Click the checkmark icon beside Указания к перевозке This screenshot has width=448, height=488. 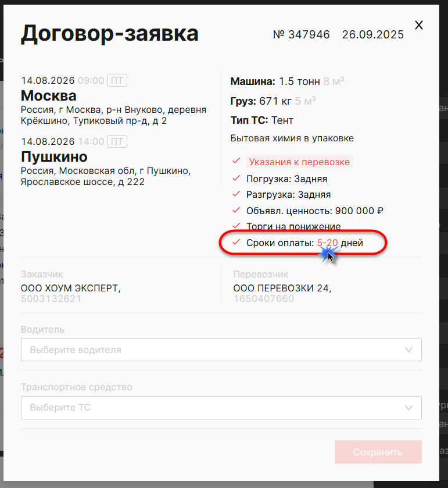pyautogui.click(x=236, y=162)
